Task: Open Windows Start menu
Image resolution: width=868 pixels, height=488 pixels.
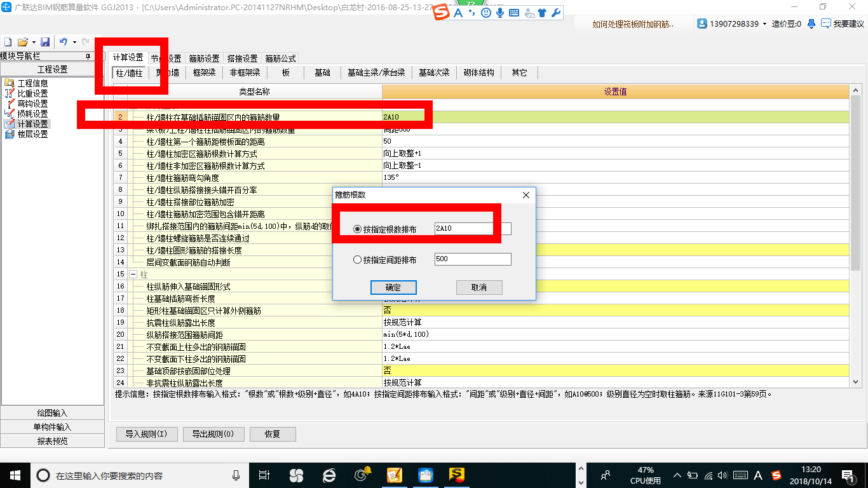Action: (15, 475)
